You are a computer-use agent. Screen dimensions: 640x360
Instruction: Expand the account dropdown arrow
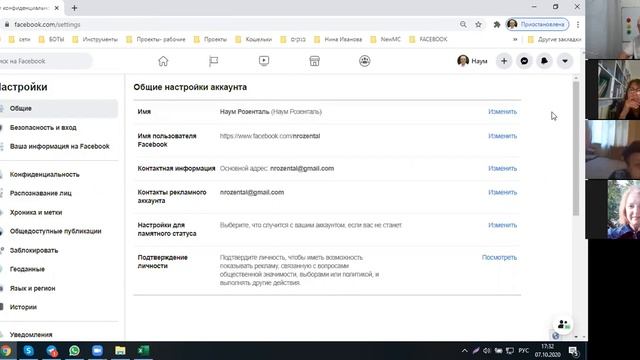point(565,61)
